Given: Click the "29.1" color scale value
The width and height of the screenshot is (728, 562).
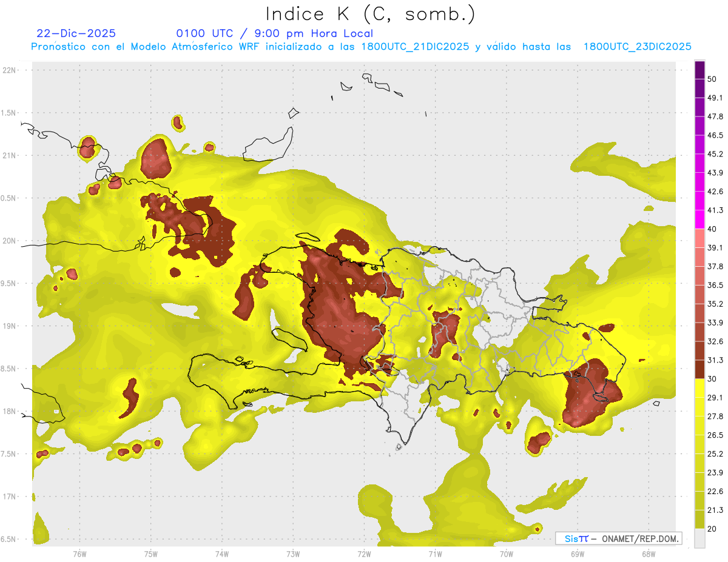Looking at the screenshot, I should [715, 398].
